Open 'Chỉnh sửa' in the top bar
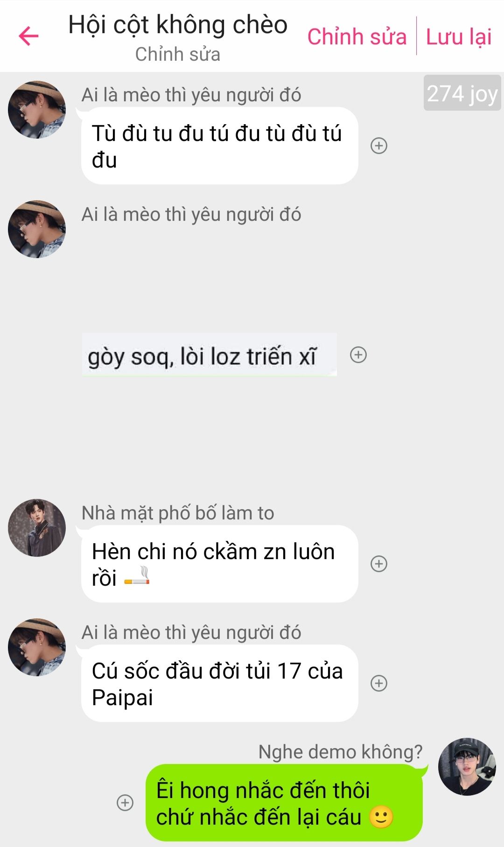 pyautogui.click(x=357, y=37)
